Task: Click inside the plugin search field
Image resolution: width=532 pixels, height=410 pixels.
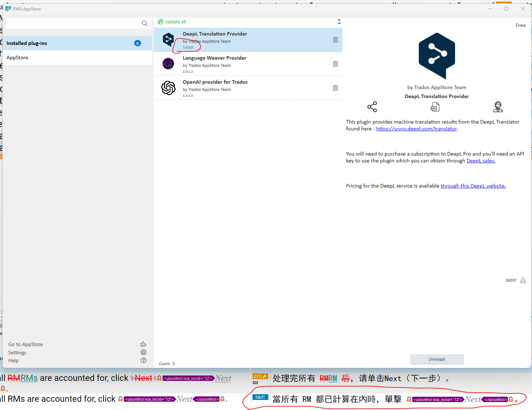Action: [x=72, y=23]
